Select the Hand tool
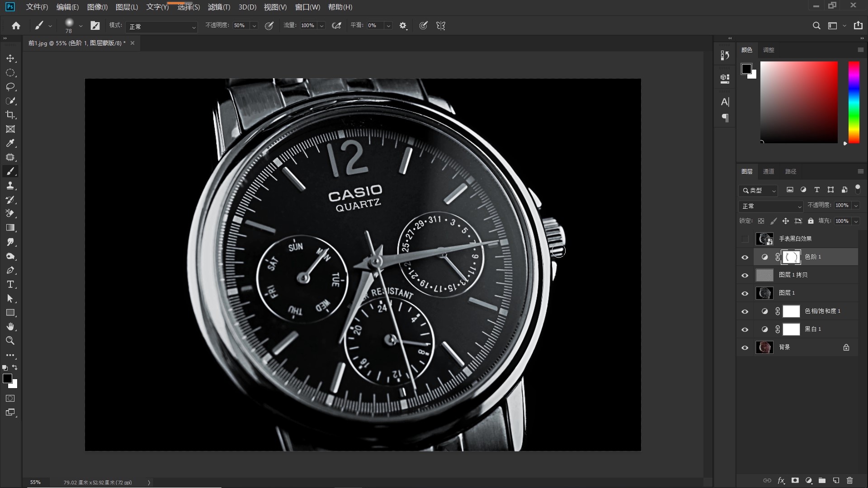Screen dimensions: 868x488 pos(10,326)
